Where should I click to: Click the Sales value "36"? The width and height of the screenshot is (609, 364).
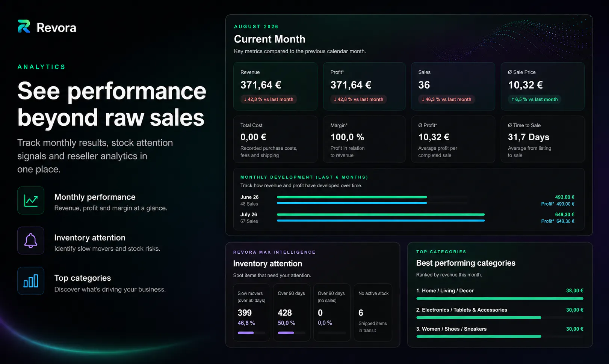click(x=424, y=85)
